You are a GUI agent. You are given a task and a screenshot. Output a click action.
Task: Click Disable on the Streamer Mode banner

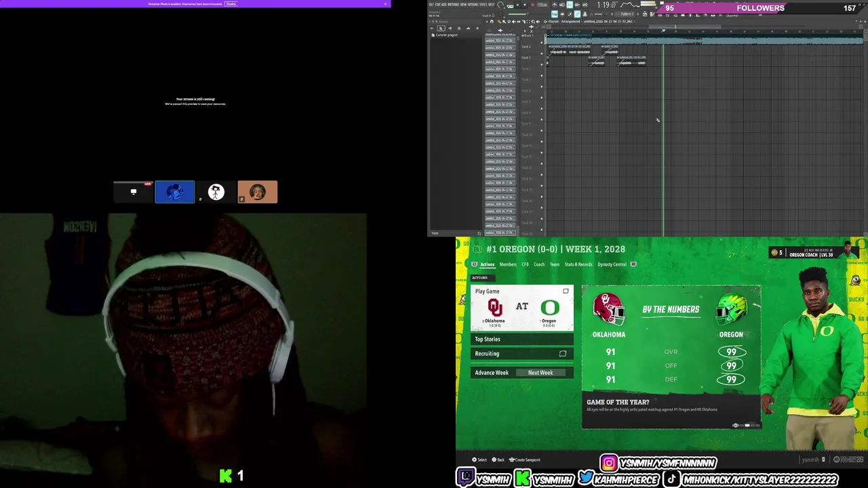(x=231, y=3)
